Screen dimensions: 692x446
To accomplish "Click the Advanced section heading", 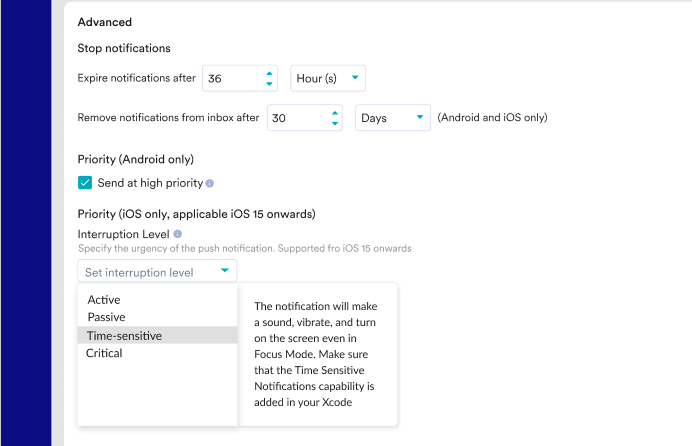I will coord(104,22).
